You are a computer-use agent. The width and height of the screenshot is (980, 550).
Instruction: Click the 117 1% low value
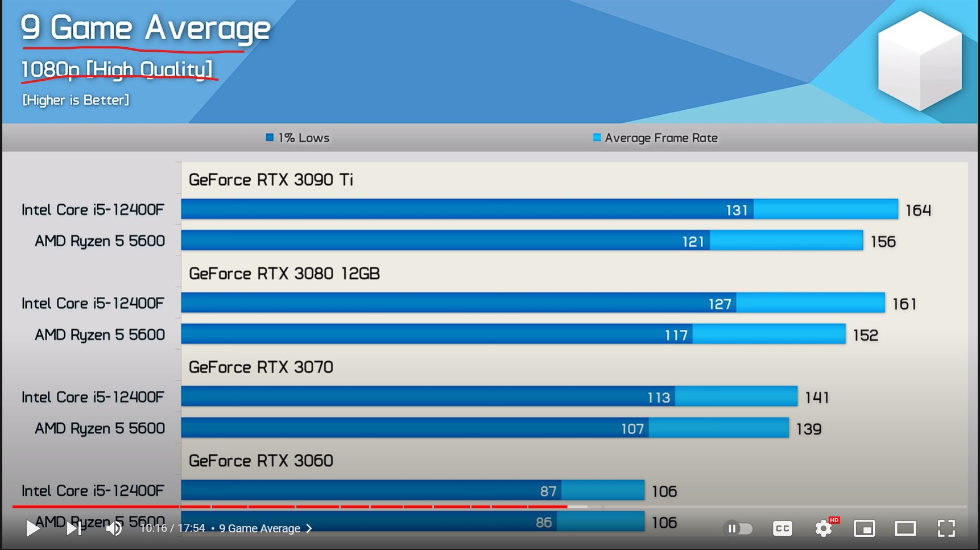coord(676,336)
